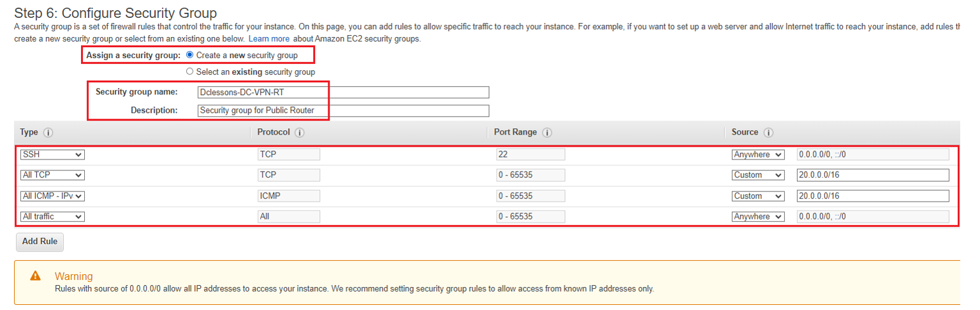Open the All TCP type dropdown

point(52,175)
